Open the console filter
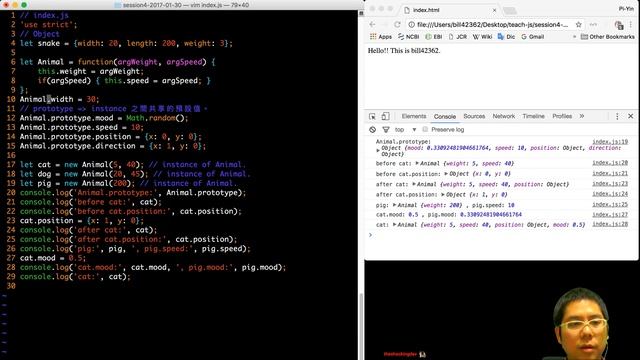Viewport: 640px width, 360px height. [x=386, y=129]
